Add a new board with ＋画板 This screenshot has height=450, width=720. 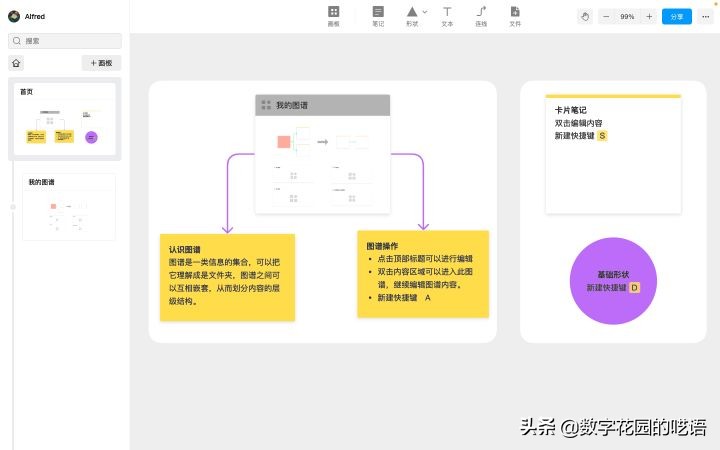(101, 63)
